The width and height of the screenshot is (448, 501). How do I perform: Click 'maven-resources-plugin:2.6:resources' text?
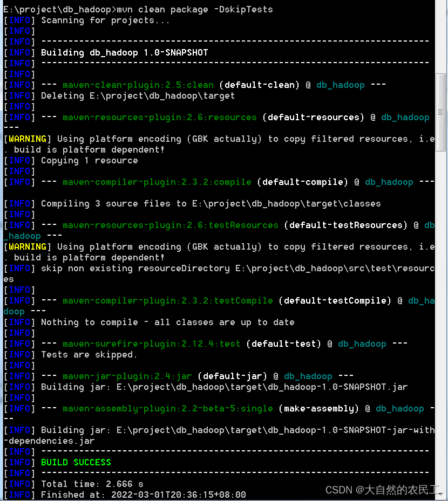pyautogui.click(x=160, y=117)
